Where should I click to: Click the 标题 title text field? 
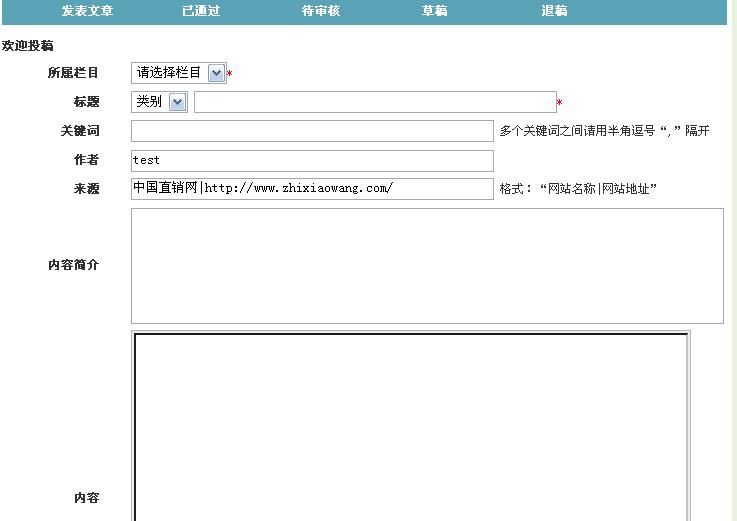[x=375, y=102]
